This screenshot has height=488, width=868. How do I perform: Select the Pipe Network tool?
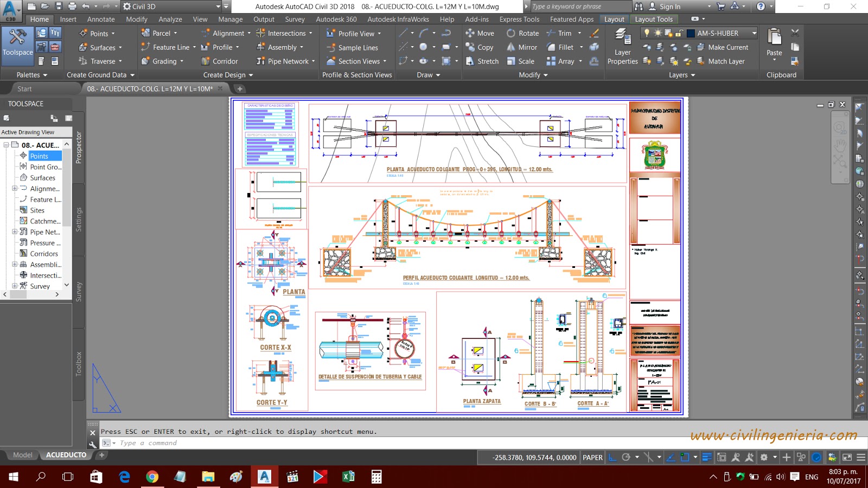pos(285,61)
